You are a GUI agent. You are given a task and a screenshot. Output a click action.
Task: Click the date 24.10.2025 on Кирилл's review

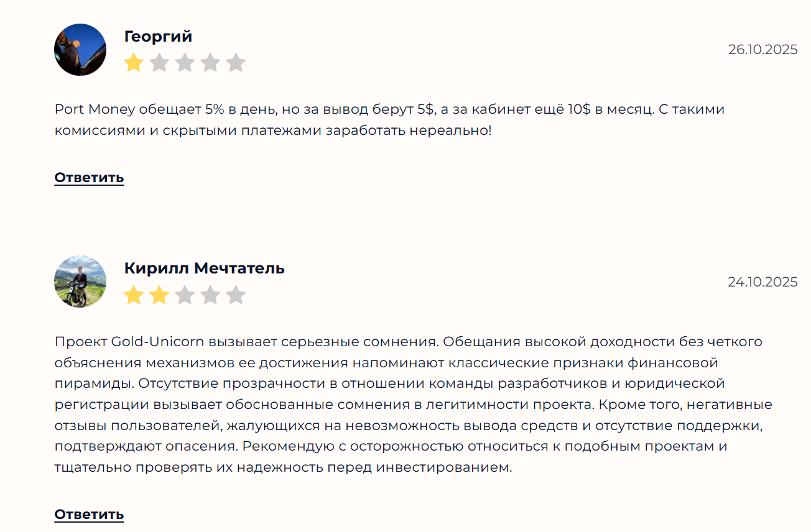tap(762, 282)
